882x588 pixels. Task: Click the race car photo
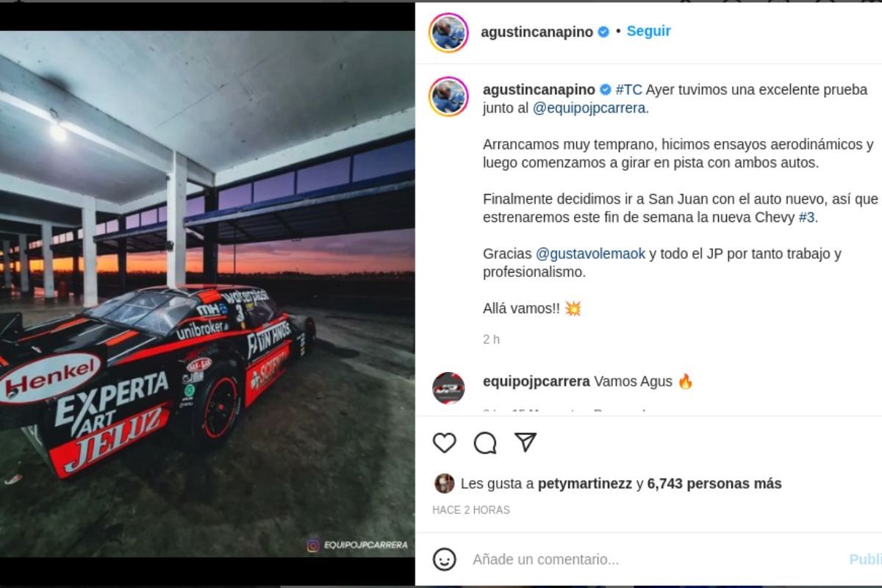pyautogui.click(x=207, y=294)
